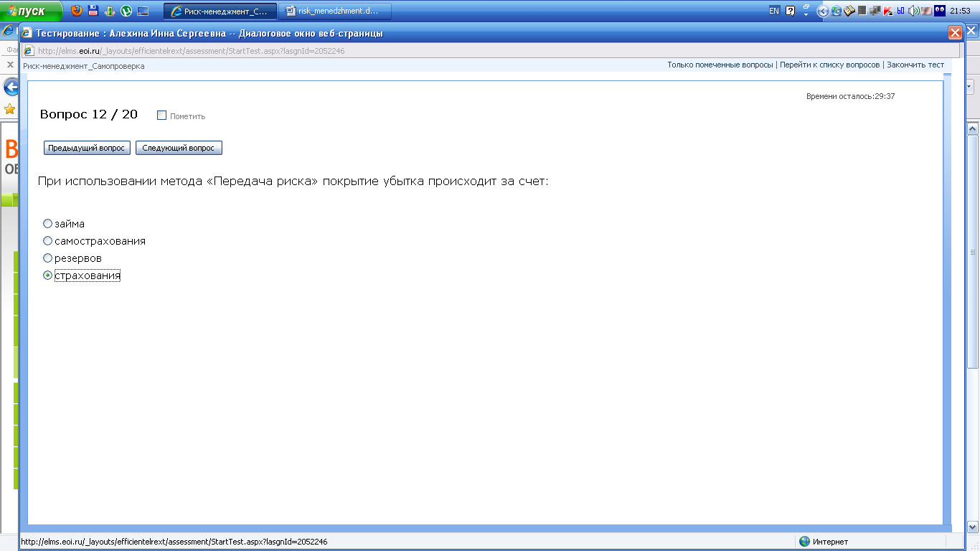This screenshot has width=980, height=551.
Task: Click the blue 60 tray icon
Action: point(900,11)
